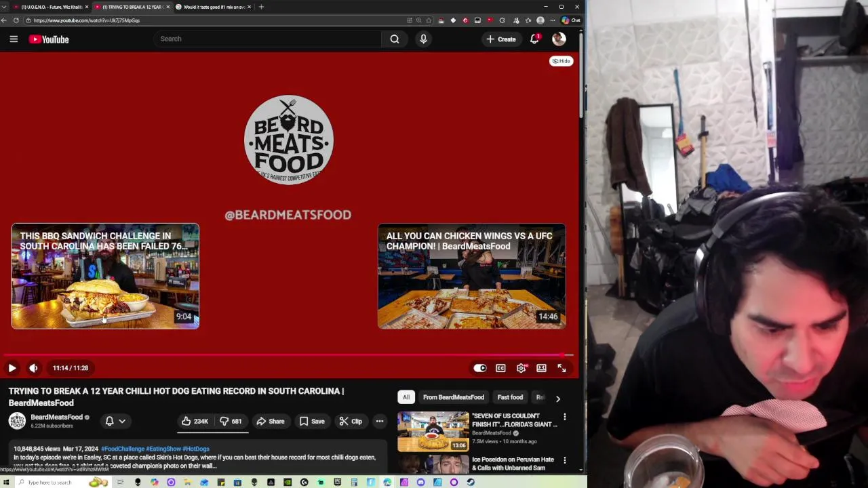Open Steam from the taskbar
The width and height of the screenshot is (868, 488).
(x=471, y=482)
